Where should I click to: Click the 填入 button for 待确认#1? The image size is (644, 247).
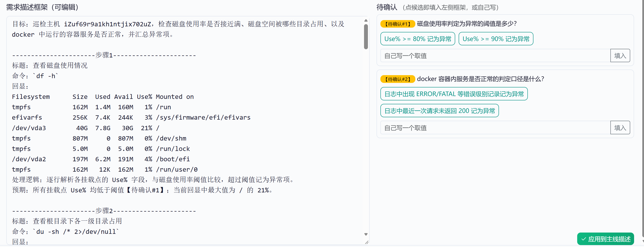click(620, 56)
